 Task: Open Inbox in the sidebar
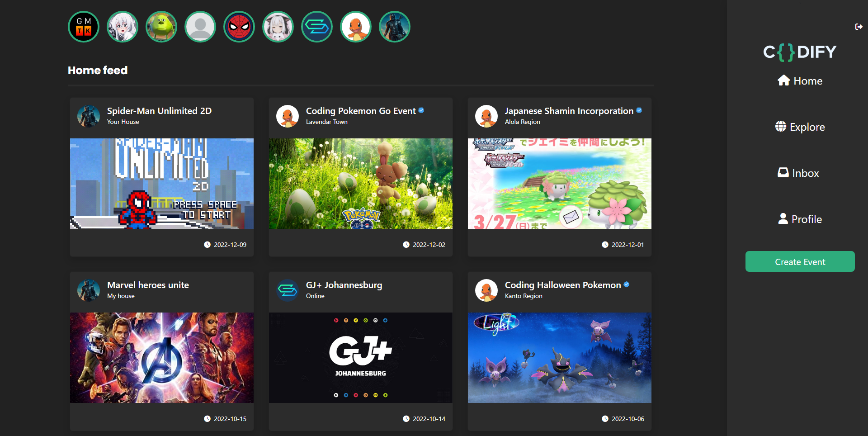tap(798, 173)
